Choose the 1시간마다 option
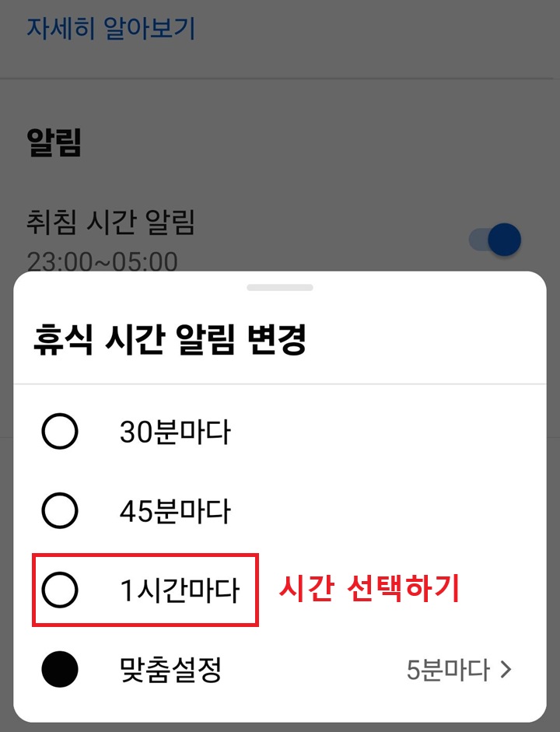This screenshot has height=732, width=560. coord(61,590)
